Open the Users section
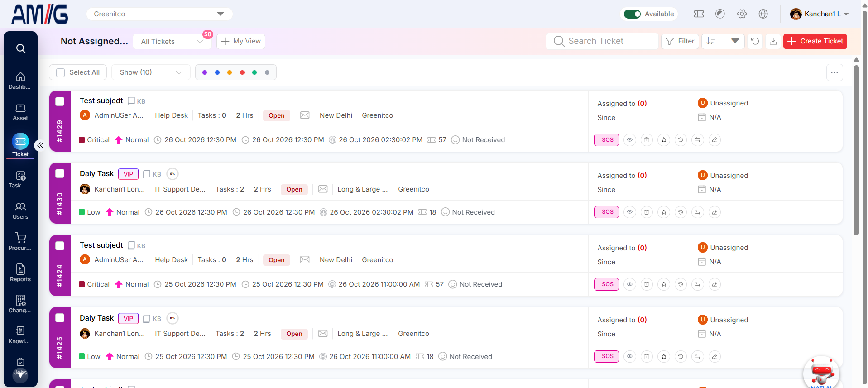The image size is (868, 388). 20,211
